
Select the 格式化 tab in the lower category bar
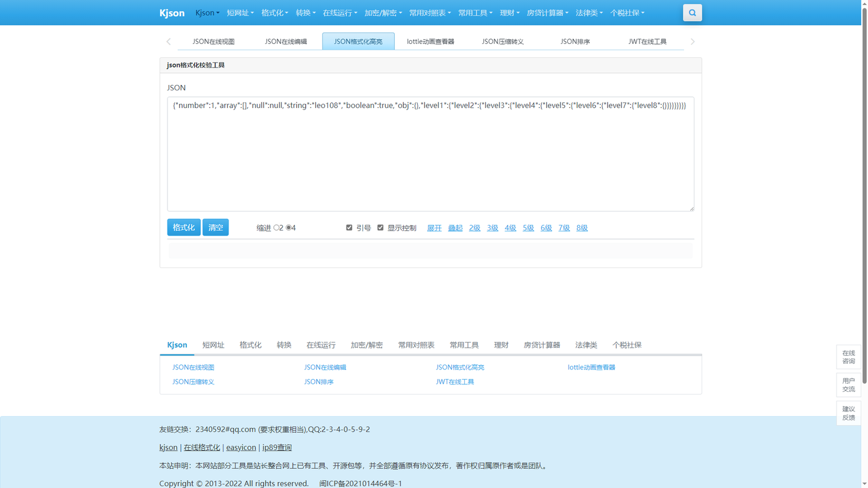pos(250,345)
